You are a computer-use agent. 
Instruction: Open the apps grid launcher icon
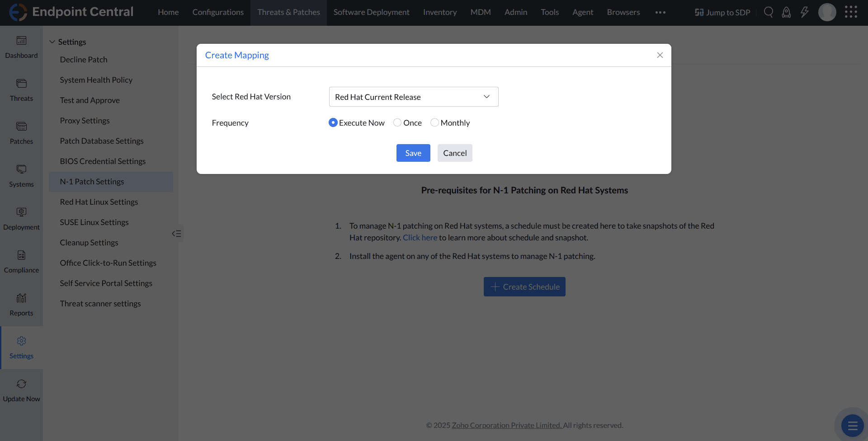click(851, 12)
